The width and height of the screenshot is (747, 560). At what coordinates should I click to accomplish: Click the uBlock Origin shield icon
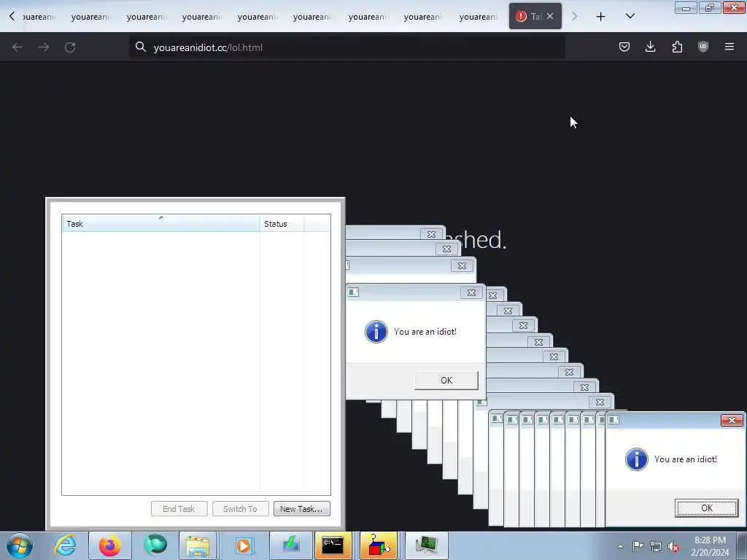coord(703,47)
